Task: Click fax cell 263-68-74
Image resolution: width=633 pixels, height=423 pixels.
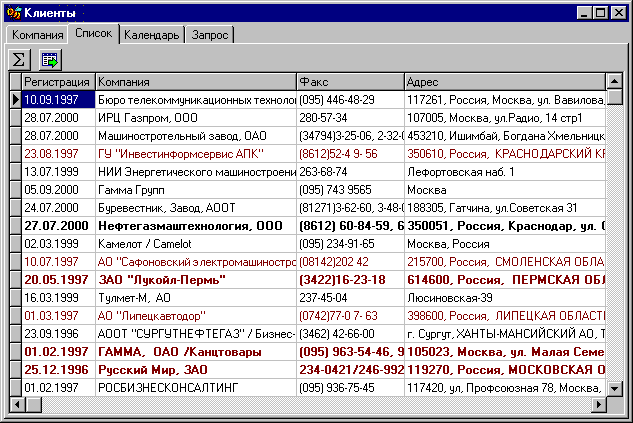Action: pos(350,172)
